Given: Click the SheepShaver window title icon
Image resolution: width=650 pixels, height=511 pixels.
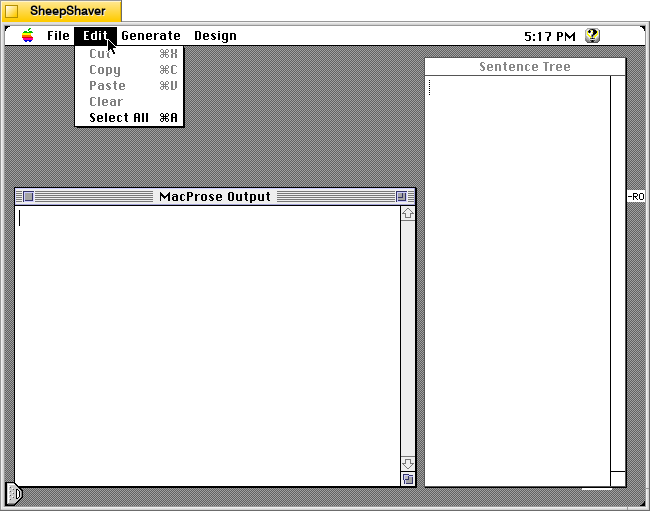Looking at the screenshot, I should [12, 11].
